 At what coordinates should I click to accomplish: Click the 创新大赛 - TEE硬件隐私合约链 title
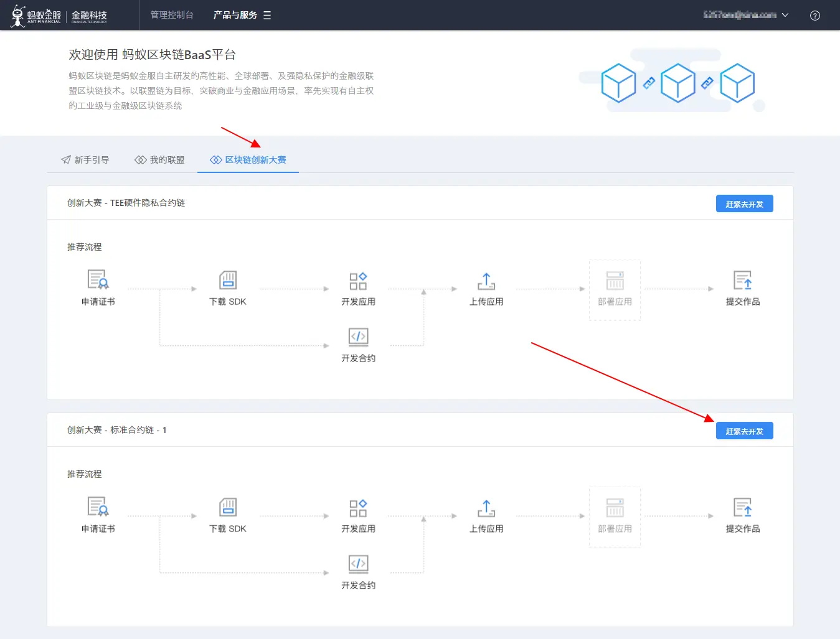[126, 203]
